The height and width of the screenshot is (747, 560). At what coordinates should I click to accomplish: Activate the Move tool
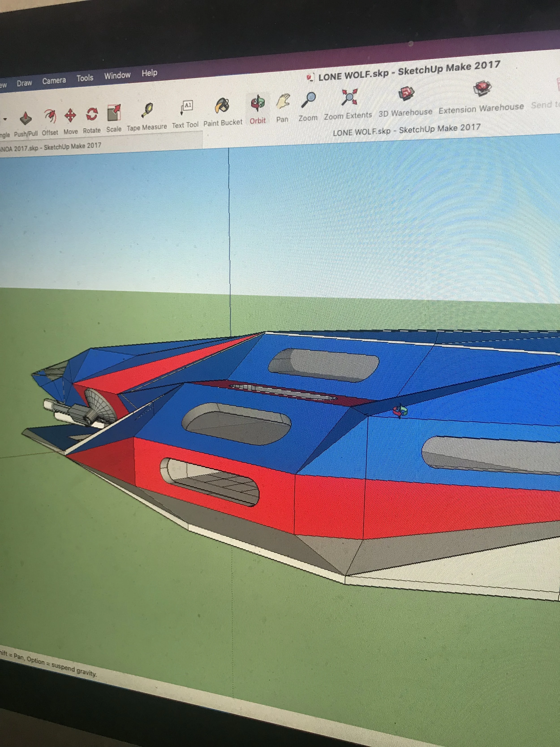pyautogui.click(x=70, y=115)
